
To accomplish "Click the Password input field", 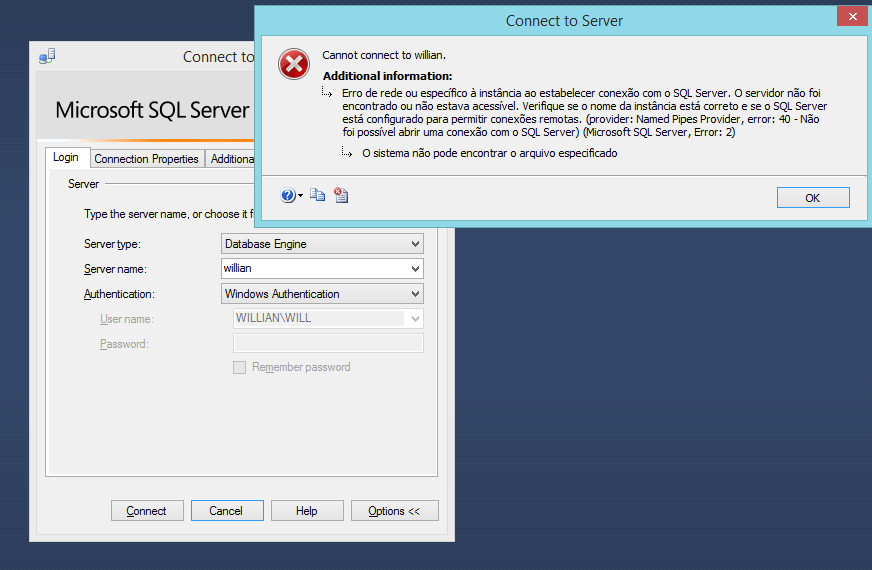I will point(328,344).
